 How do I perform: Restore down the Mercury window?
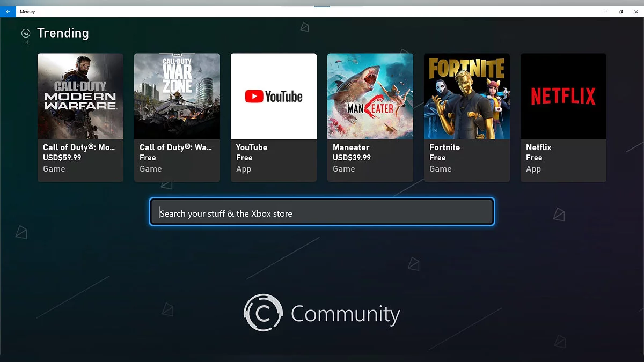point(620,12)
